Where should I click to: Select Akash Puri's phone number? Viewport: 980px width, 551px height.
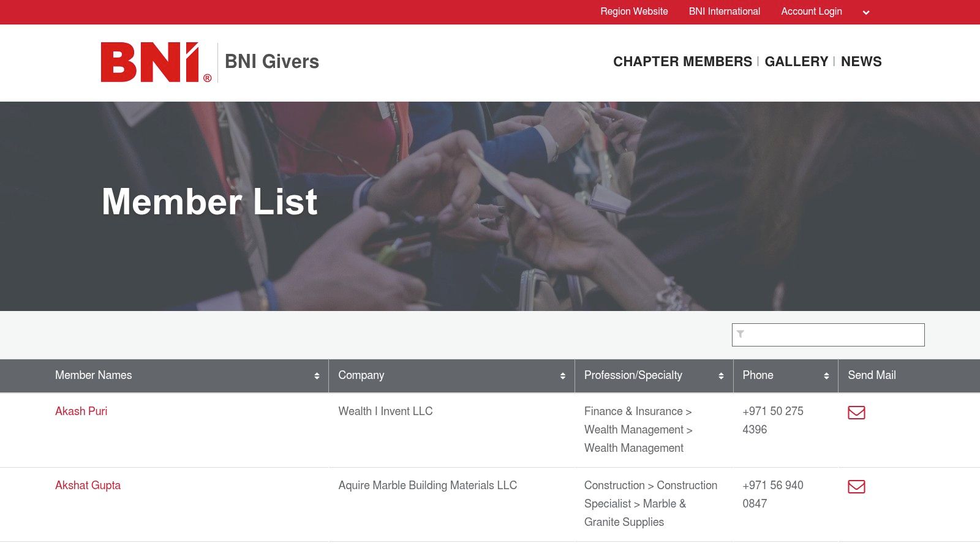(x=772, y=420)
